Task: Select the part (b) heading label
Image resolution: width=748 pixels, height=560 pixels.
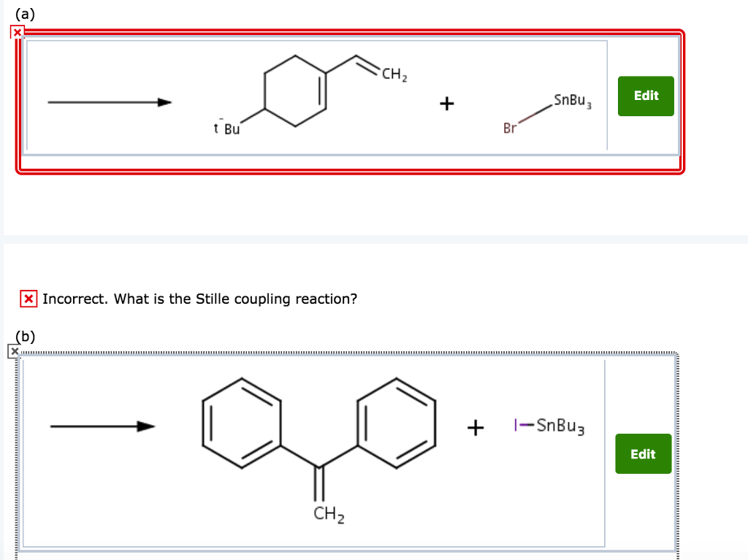Action: [x=26, y=336]
